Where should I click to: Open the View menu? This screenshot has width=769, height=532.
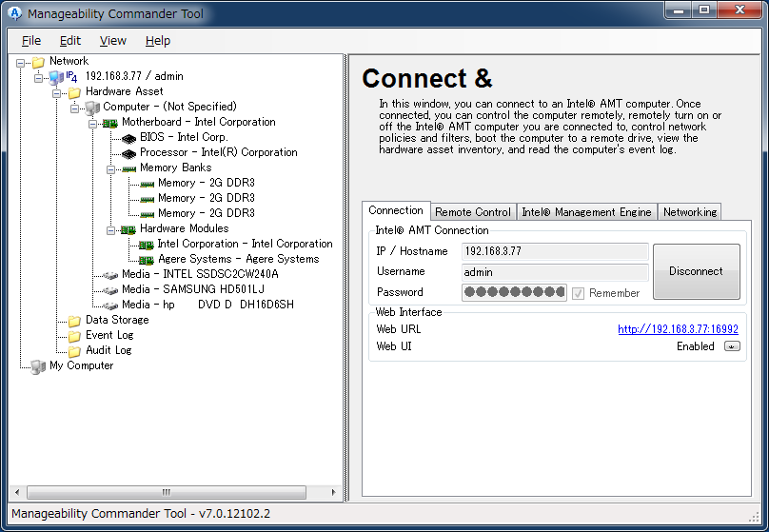coord(112,40)
